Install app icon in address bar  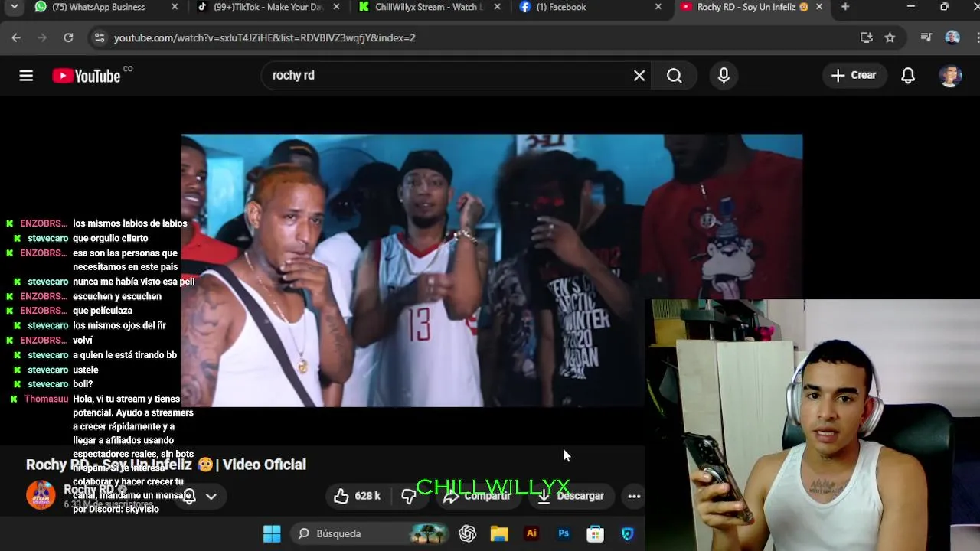click(867, 37)
